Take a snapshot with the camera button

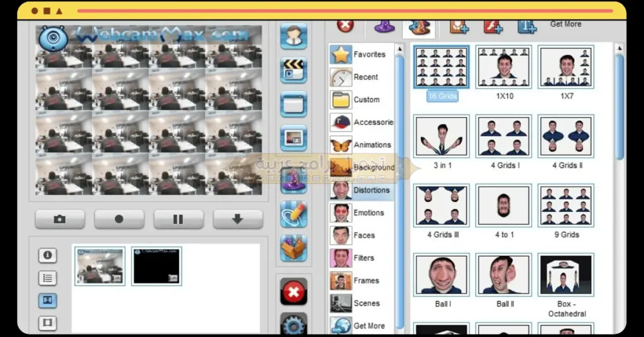(60, 219)
